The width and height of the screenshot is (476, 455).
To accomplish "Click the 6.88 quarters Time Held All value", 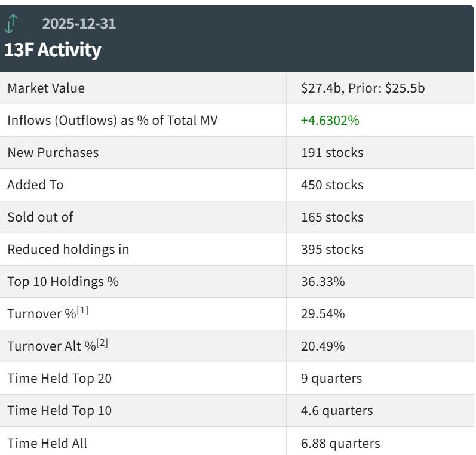I will [x=340, y=443].
